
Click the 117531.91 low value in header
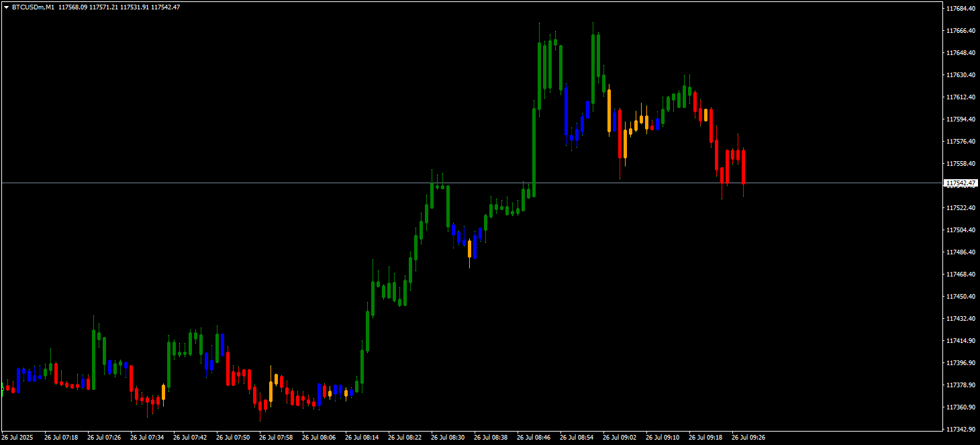[x=134, y=7]
